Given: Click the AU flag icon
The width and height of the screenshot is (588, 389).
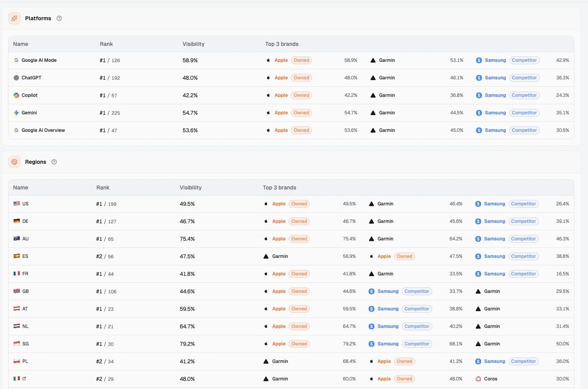Looking at the screenshot, I should (17, 238).
